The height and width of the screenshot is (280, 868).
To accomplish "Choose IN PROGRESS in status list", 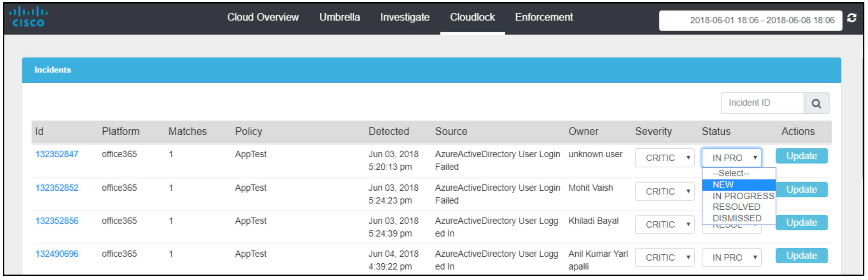I will [x=739, y=196].
